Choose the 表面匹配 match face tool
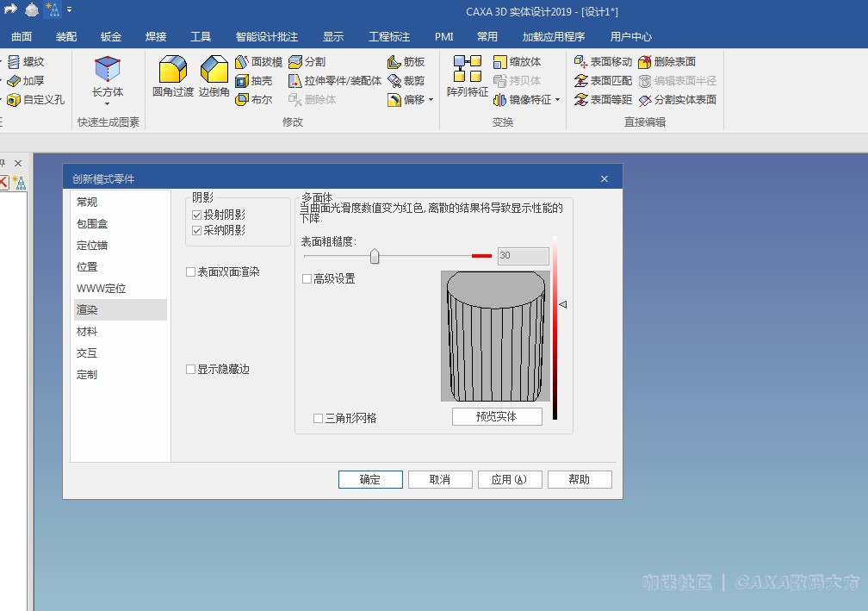 603,81
